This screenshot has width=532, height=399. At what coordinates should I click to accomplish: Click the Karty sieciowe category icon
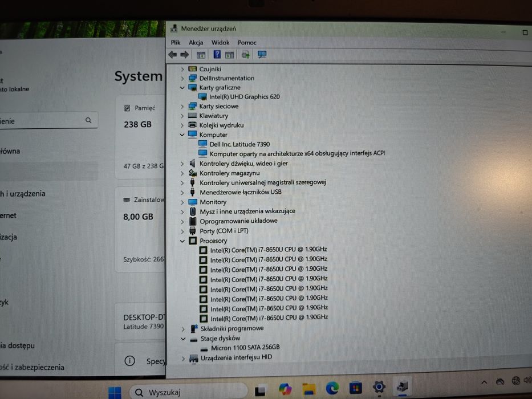192,106
